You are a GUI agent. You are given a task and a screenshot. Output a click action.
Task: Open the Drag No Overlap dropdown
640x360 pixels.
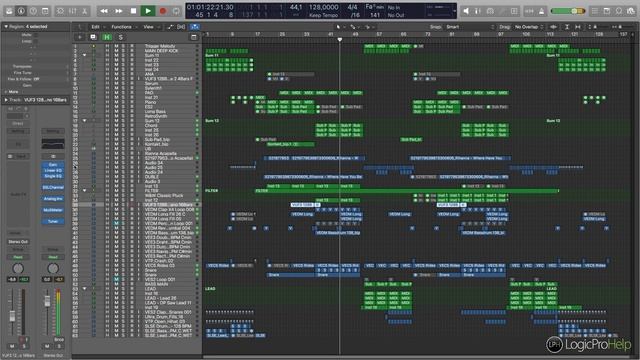[x=529, y=27]
